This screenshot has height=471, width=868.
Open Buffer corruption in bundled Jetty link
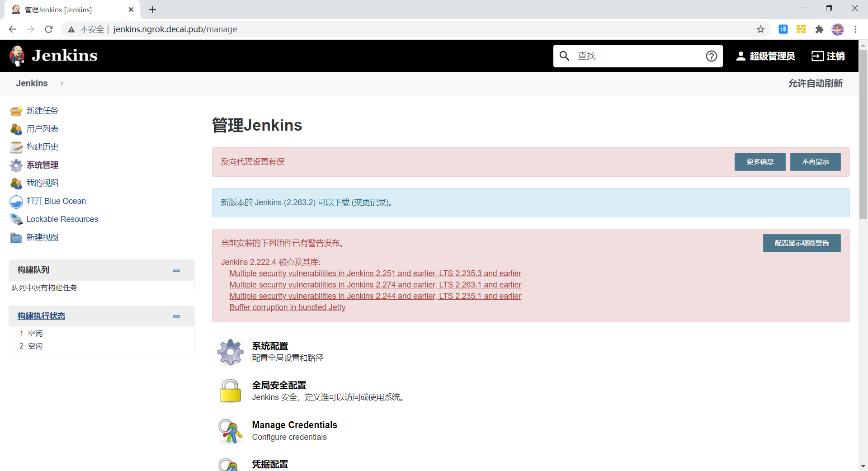tap(287, 307)
